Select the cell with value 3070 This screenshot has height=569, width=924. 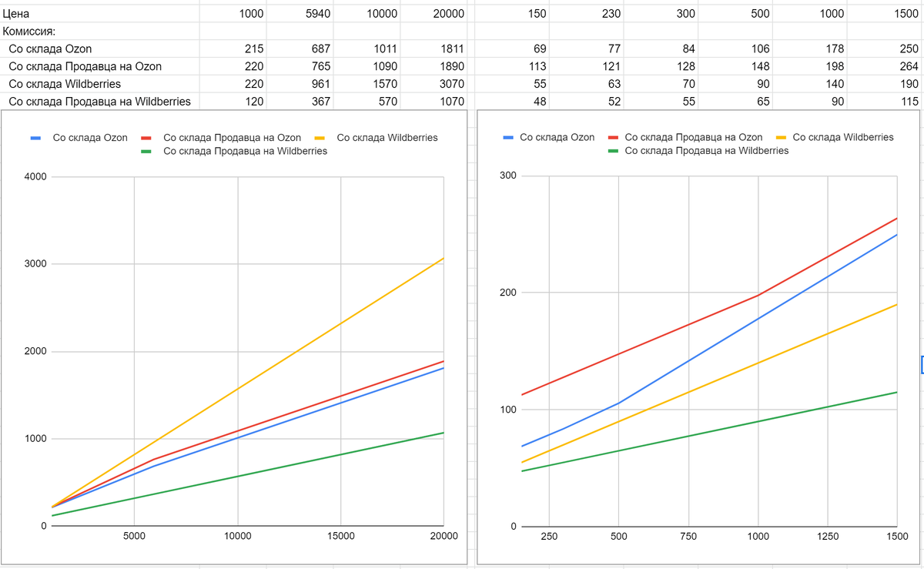click(x=434, y=84)
